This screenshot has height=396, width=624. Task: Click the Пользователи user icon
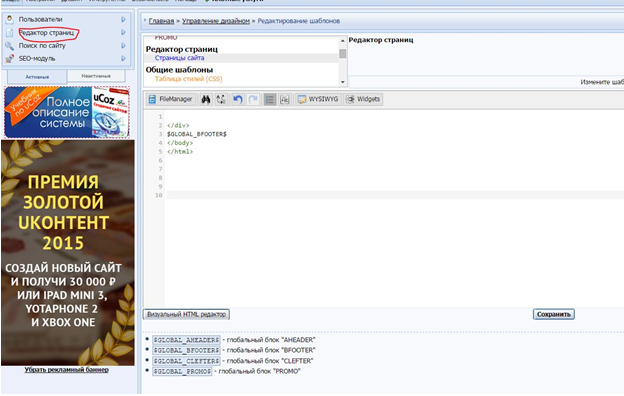pos(10,19)
